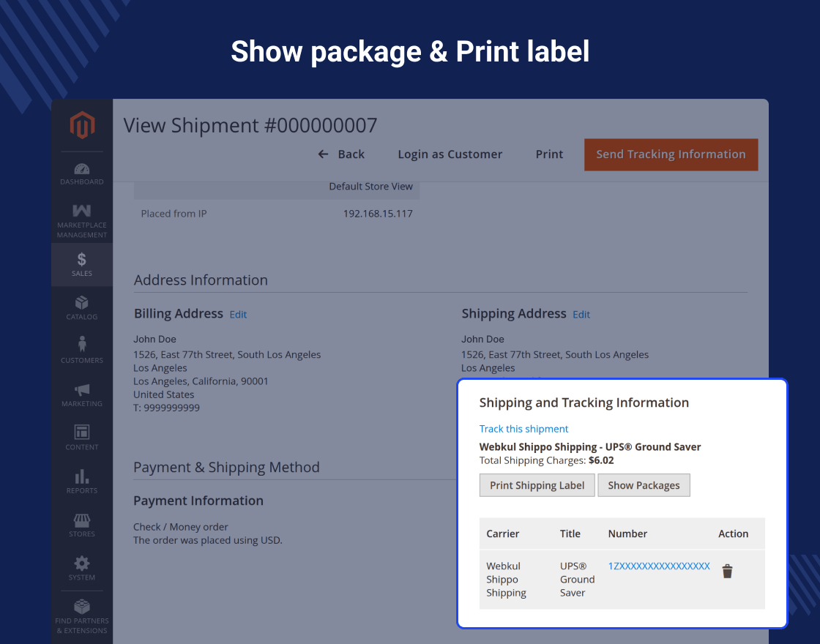Open the Stores sidebar menu

(x=81, y=525)
